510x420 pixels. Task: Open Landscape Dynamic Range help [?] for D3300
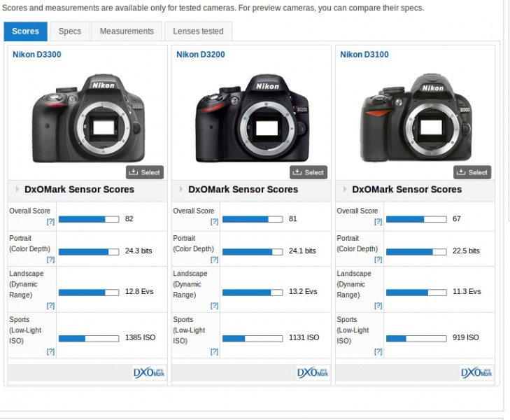tap(50, 305)
